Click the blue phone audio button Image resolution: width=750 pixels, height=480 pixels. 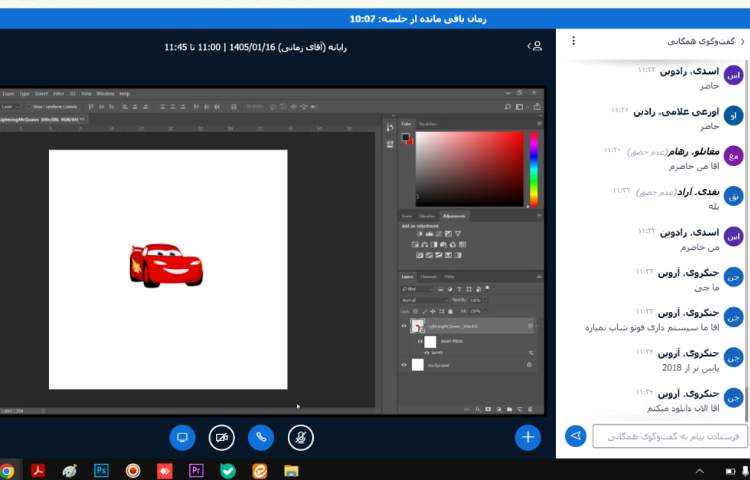[x=261, y=437]
